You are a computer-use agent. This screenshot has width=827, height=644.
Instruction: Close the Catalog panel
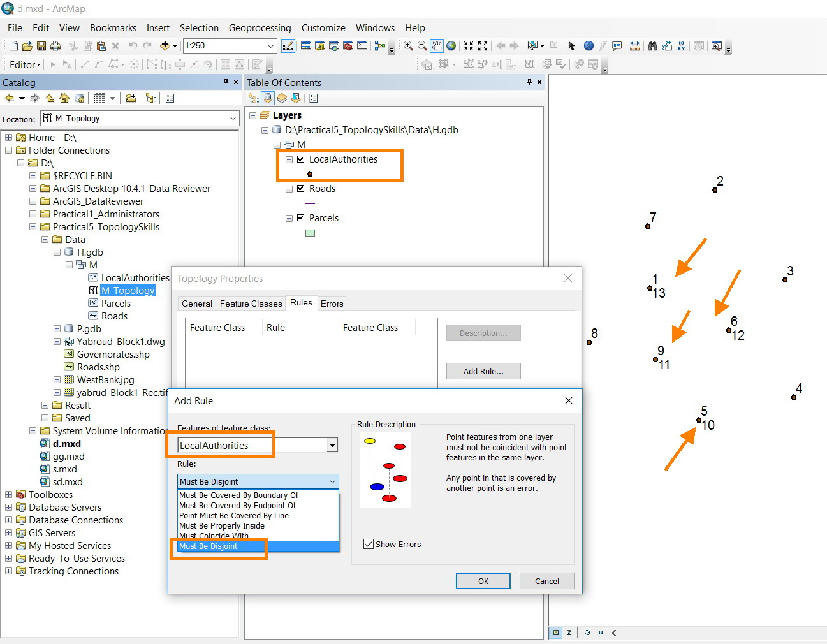236,82
